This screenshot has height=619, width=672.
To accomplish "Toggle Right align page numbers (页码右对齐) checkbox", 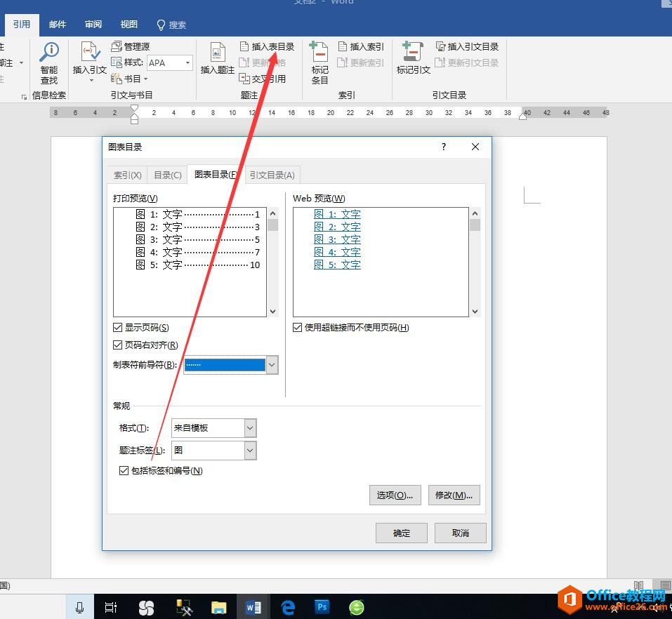I will tap(118, 345).
